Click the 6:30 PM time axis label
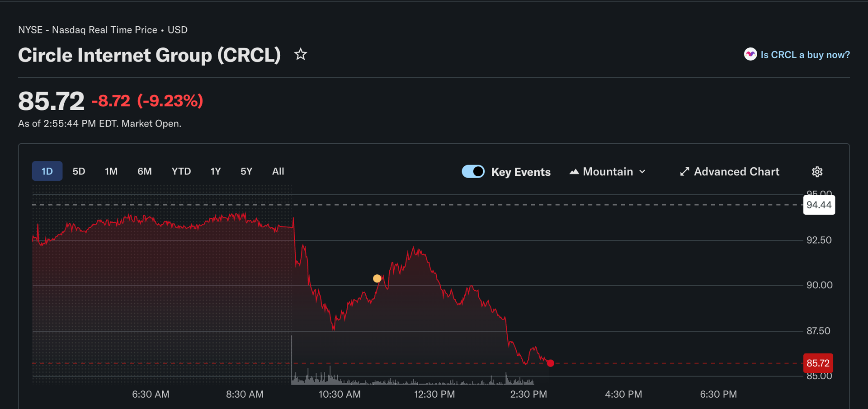 pyautogui.click(x=718, y=394)
